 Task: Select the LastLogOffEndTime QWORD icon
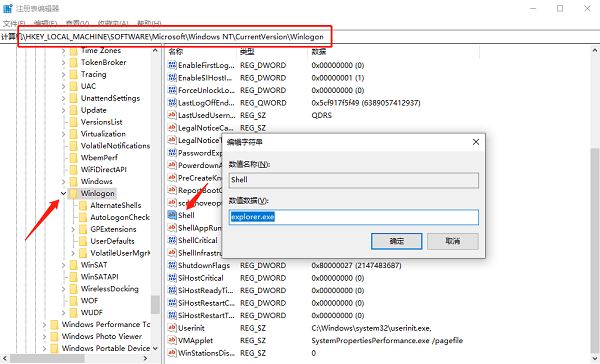(x=172, y=103)
